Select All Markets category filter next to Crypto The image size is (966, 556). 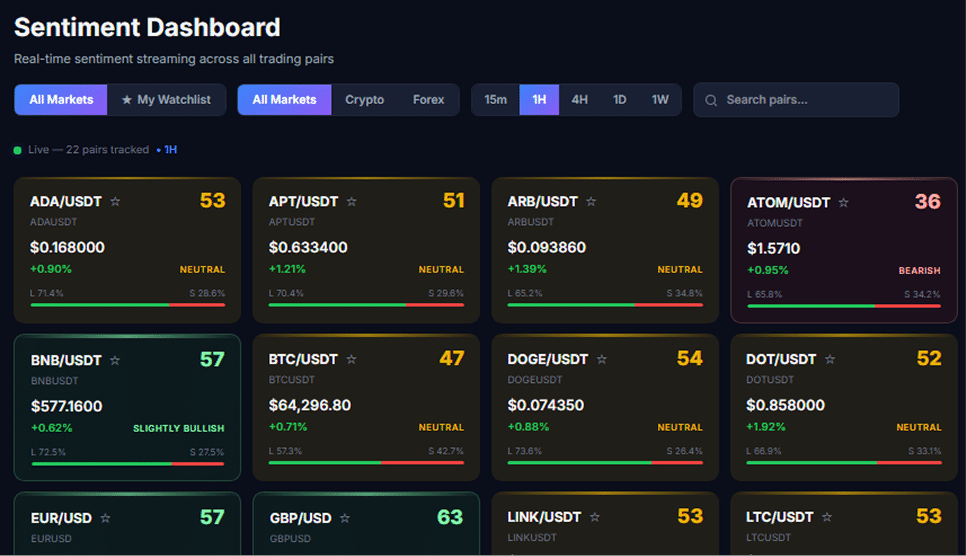click(x=285, y=100)
